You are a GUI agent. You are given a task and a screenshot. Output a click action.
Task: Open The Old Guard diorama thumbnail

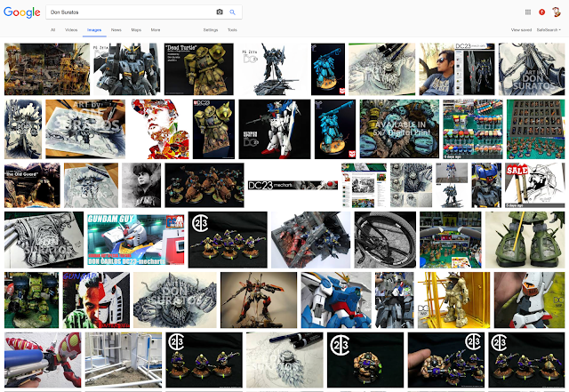(32, 185)
